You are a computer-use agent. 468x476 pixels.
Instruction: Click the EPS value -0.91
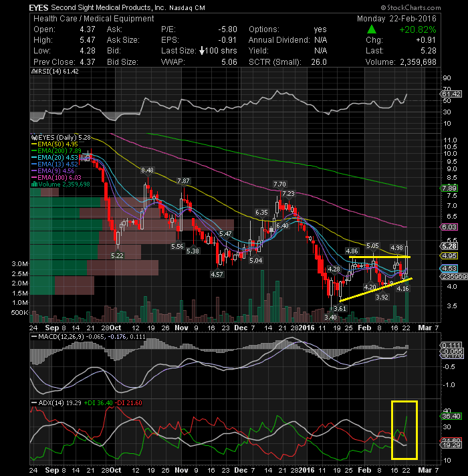(227, 40)
